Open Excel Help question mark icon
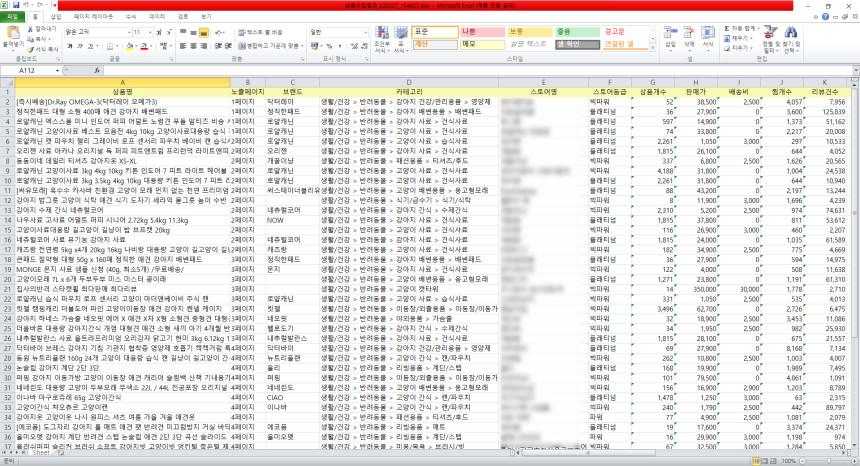This screenshot has width=860, height=466. point(825,17)
